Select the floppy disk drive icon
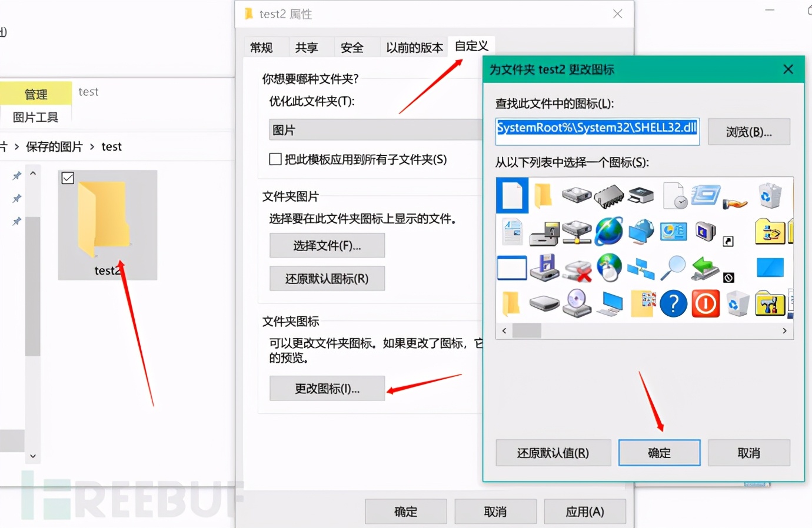Image resolution: width=812 pixels, height=528 pixels. point(544,268)
